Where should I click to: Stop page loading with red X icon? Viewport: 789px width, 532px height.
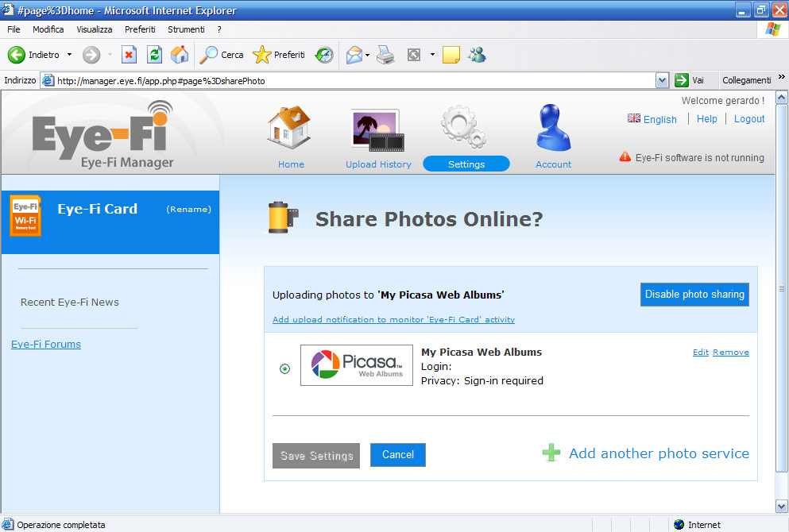pyautogui.click(x=129, y=55)
